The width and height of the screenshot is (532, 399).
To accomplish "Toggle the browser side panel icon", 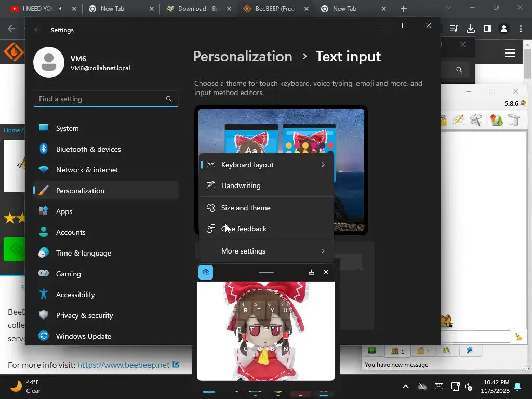I will click(x=487, y=29).
